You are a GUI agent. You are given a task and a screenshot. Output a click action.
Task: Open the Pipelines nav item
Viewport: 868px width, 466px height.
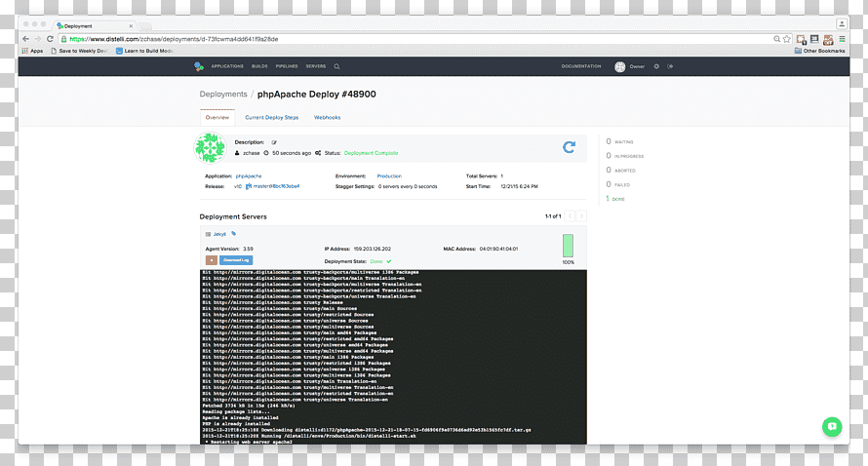tap(287, 66)
